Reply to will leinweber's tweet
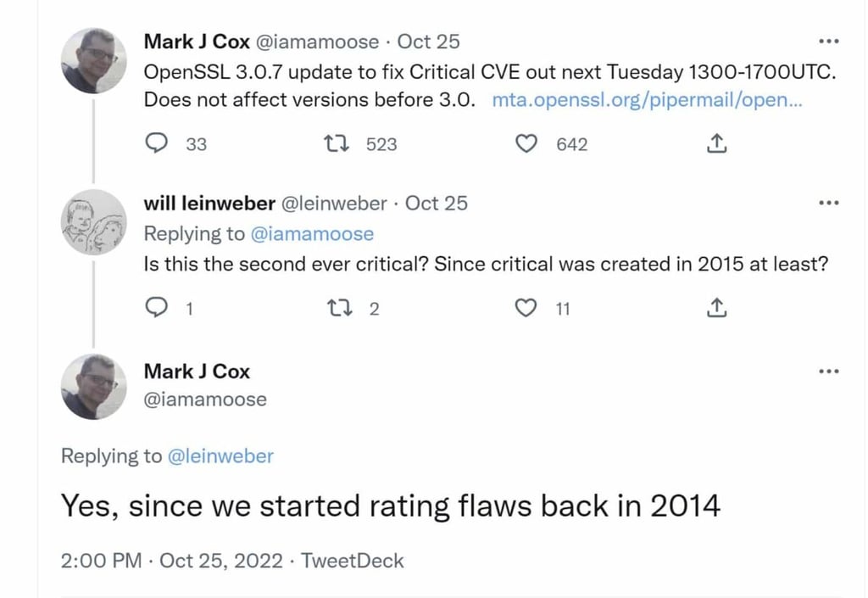Screen dimensions: 868x598 [156, 307]
